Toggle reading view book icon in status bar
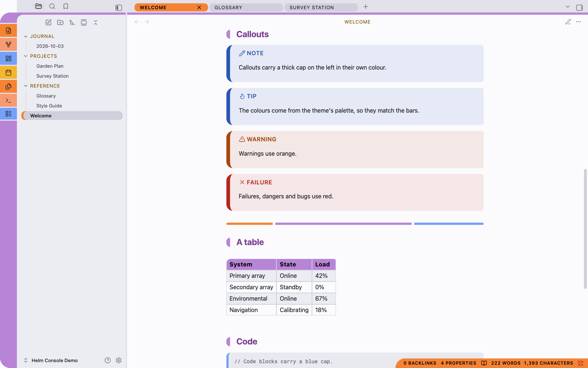The height and width of the screenshot is (368, 588). click(x=484, y=363)
